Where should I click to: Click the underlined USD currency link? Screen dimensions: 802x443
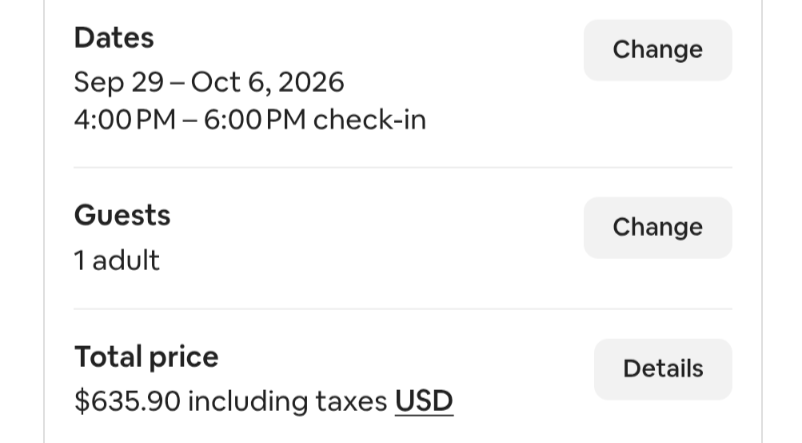(424, 401)
